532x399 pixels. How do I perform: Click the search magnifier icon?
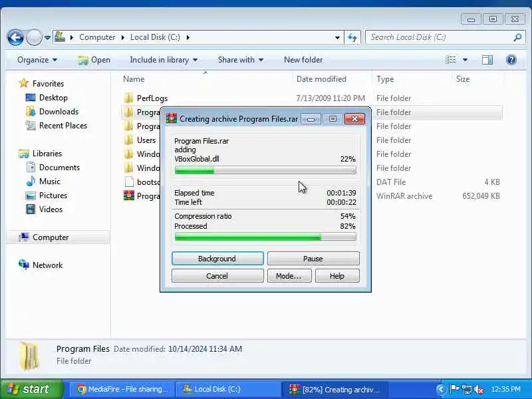[517, 37]
